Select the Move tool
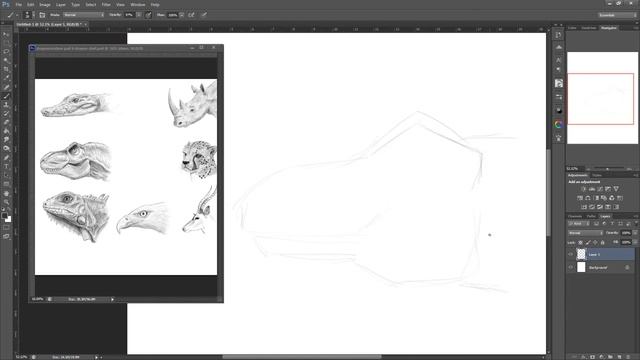The image size is (640, 360). pos(6,34)
